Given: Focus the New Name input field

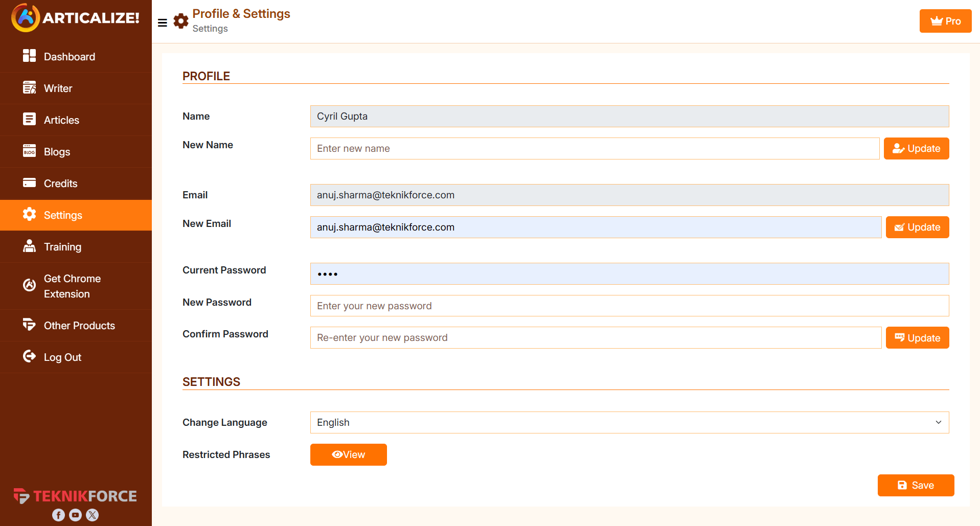Looking at the screenshot, I should coord(595,148).
